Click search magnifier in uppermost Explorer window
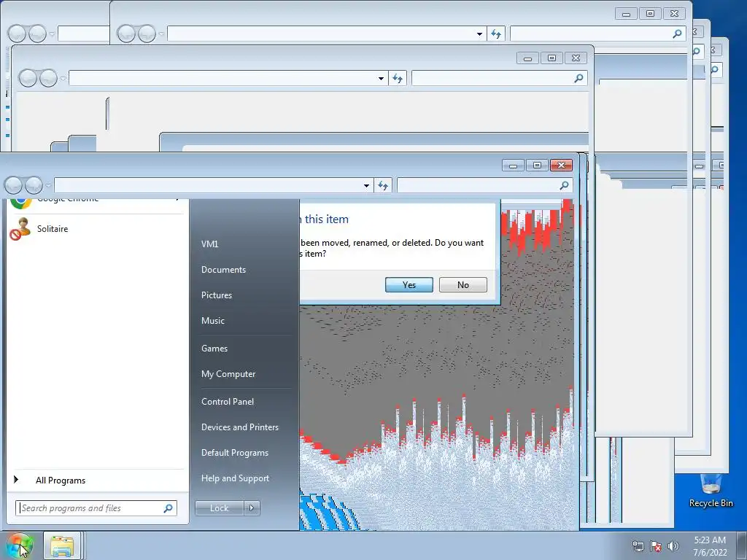747x560 pixels. (x=678, y=34)
